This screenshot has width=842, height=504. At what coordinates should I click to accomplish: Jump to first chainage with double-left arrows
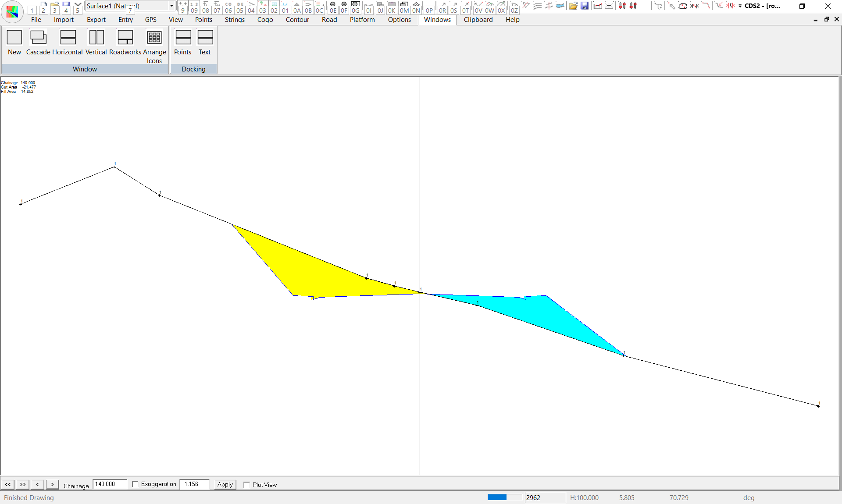click(x=8, y=484)
